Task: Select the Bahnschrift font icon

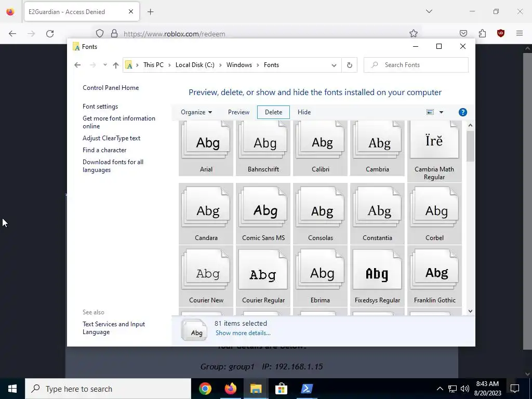Action: pyautogui.click(x=263, y=148)
